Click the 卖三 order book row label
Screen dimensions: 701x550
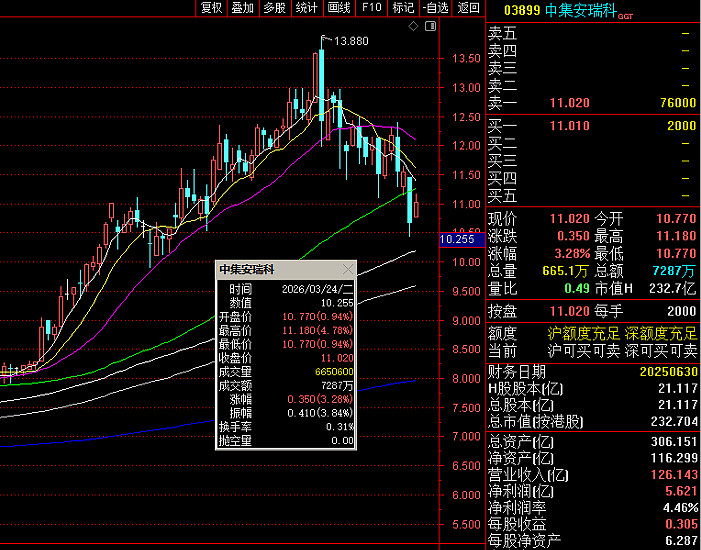tap(502, 68)
